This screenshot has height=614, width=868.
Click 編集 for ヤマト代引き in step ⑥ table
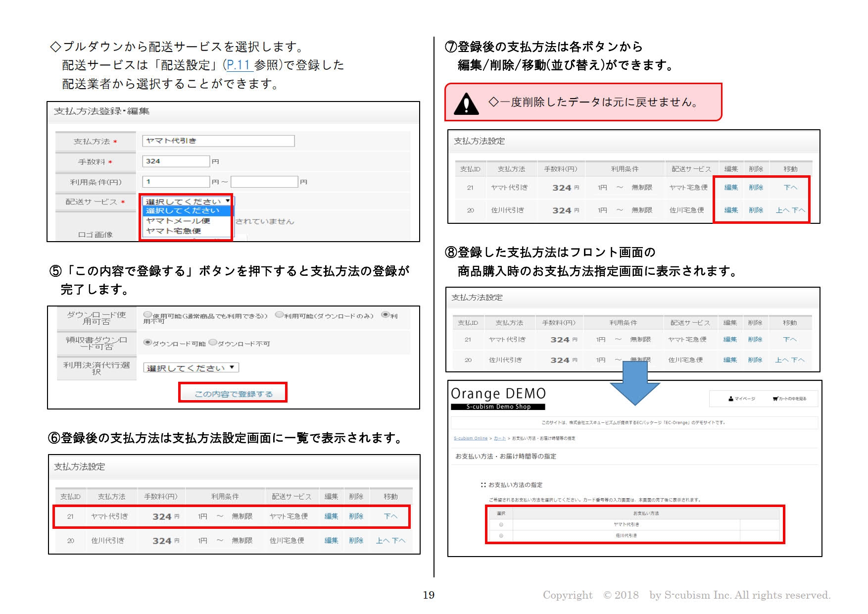point(331,516)
